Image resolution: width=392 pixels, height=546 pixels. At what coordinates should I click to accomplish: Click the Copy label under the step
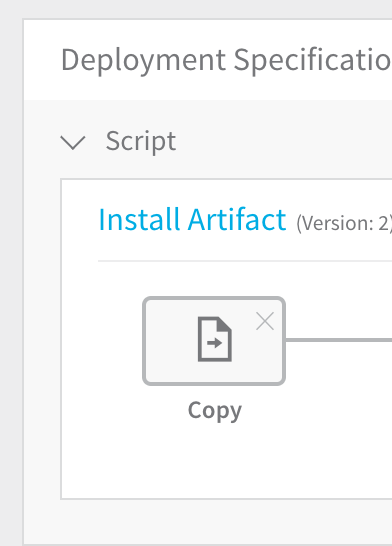point(215,411)
